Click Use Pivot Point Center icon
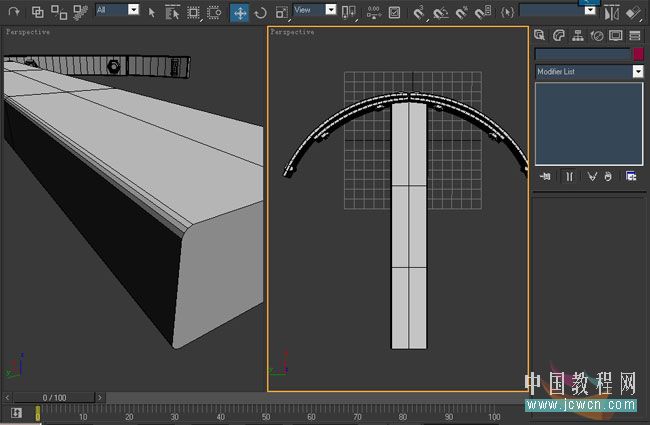This screenshot has width=650, height=425. (348, 13)
